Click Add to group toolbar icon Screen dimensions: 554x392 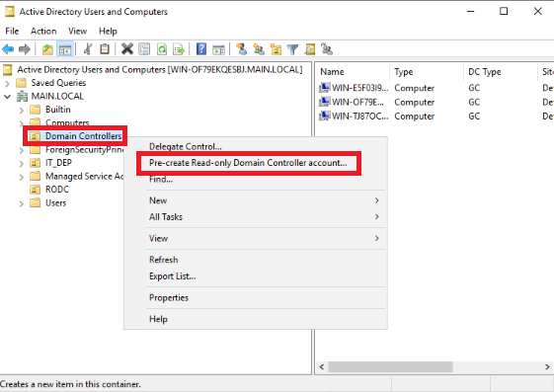327,49
